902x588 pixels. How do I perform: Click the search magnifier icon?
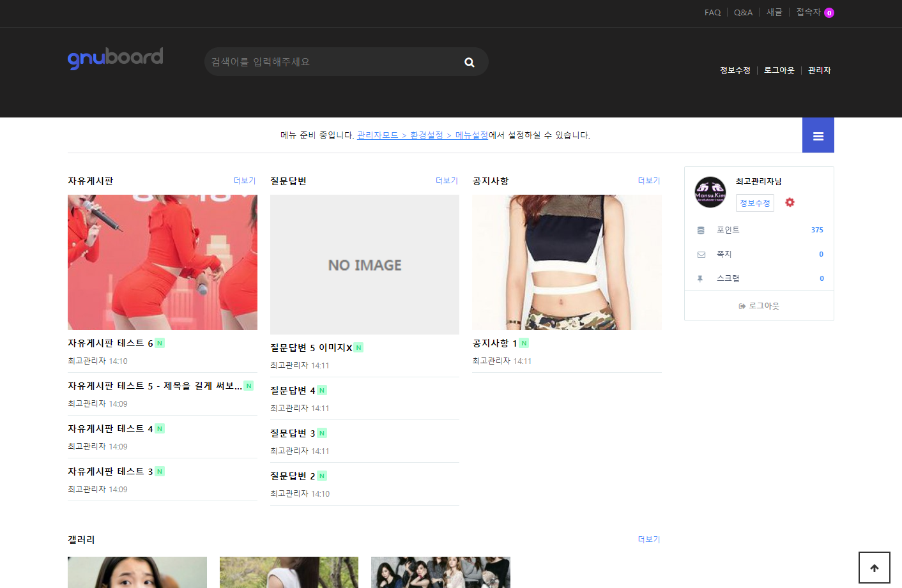click(470, 63)
